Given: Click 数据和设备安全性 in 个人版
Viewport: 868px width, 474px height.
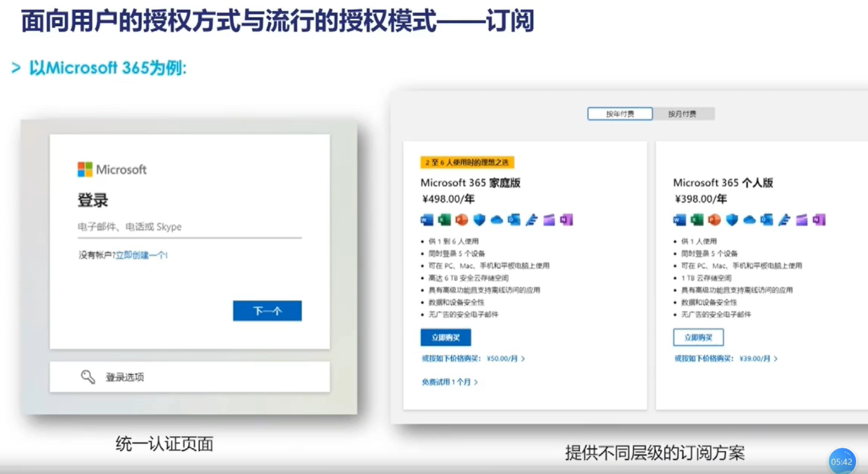Looking at the screenshot, I should tap(709, 302).
